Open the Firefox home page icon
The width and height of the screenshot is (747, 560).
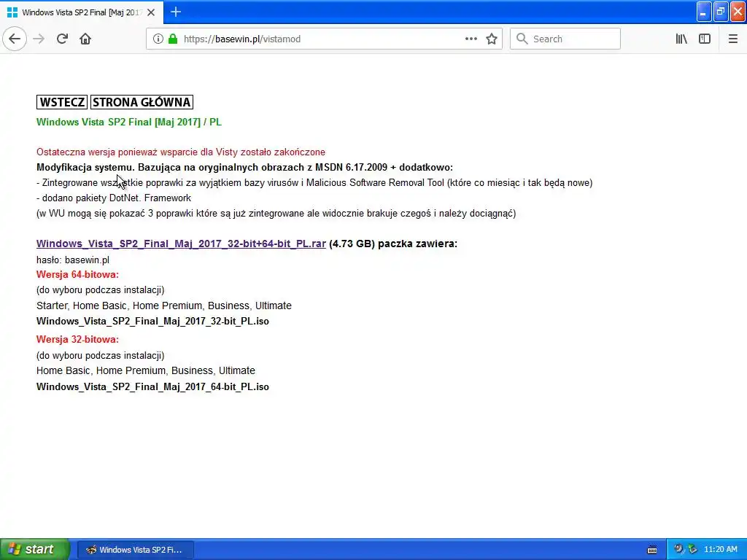point(85,39)
